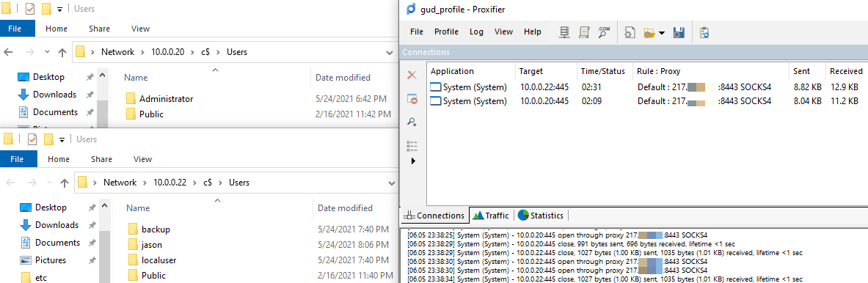This screenshot has width=868, height=283.
Task: Select the jason folder
Action: [152, 244]
